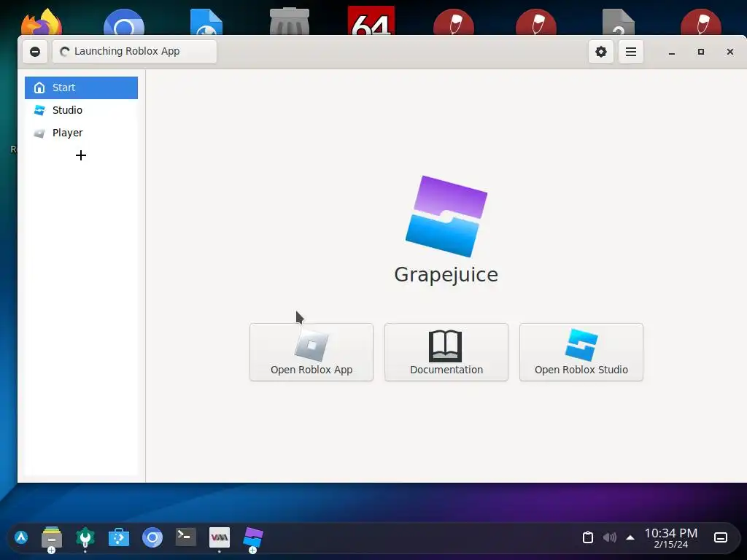Screen dimensions: 747x560
Task: Click the Chromium icon in the taskbar
Action: coord(152,538)
